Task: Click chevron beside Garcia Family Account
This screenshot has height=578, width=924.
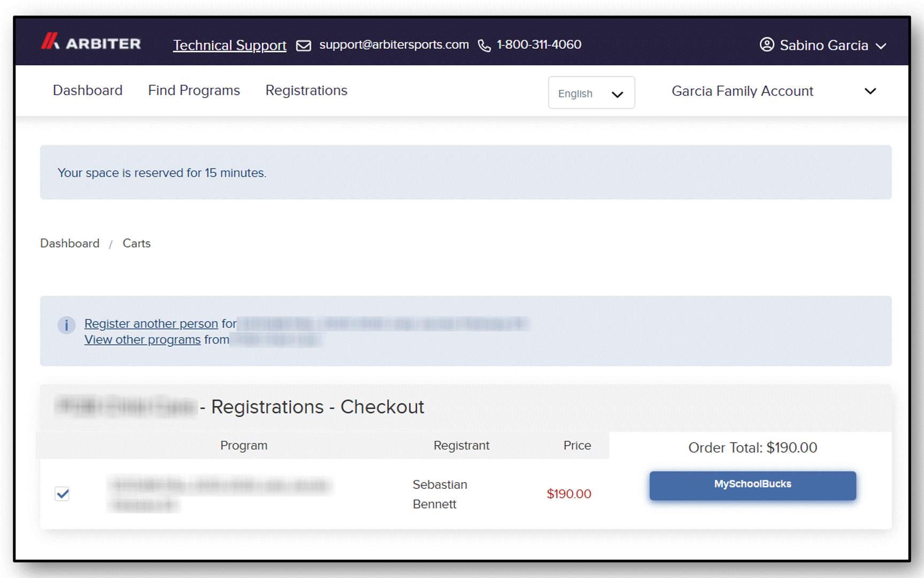Action: point(871,92)
